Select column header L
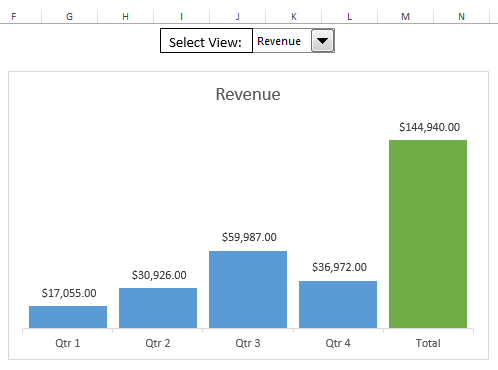 (x=349, y=16)
